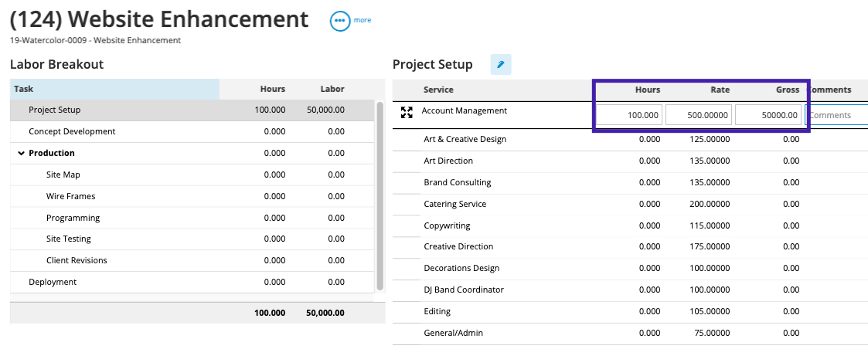Viewport: 868px width, 349px height.
Task: Click the Labor Breakout scrollbar
Action: click(x=380, y=193)
